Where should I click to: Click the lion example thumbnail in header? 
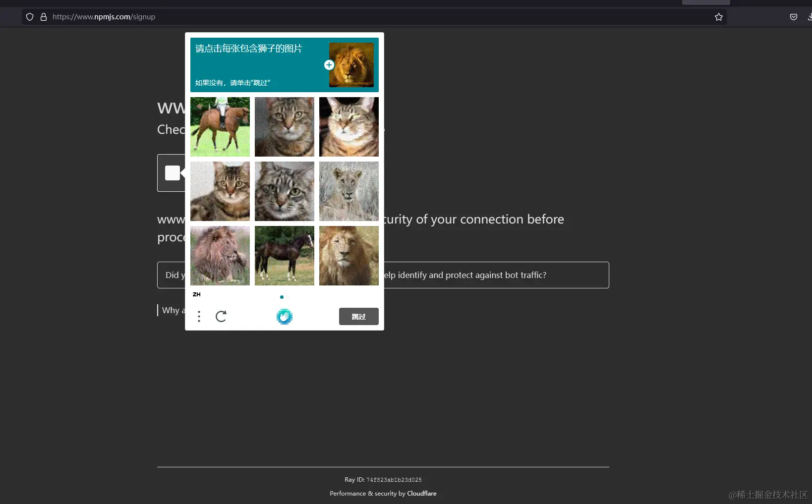(x=351, y=65)
